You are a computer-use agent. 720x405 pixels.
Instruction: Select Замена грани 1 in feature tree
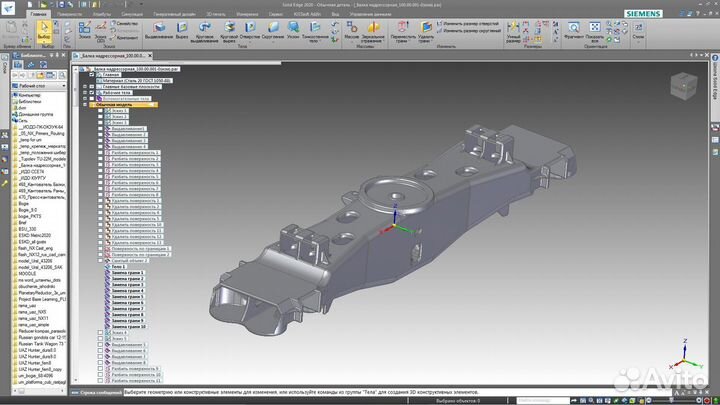(x=128, y=273)
